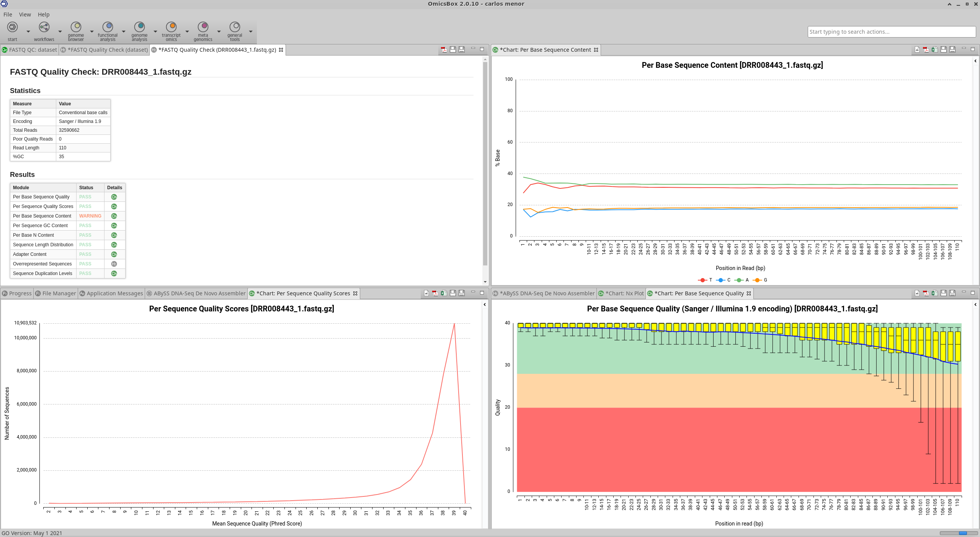This screenshot has height=537, width=980.
Task: Open the View menu
Action: point(25,15)
